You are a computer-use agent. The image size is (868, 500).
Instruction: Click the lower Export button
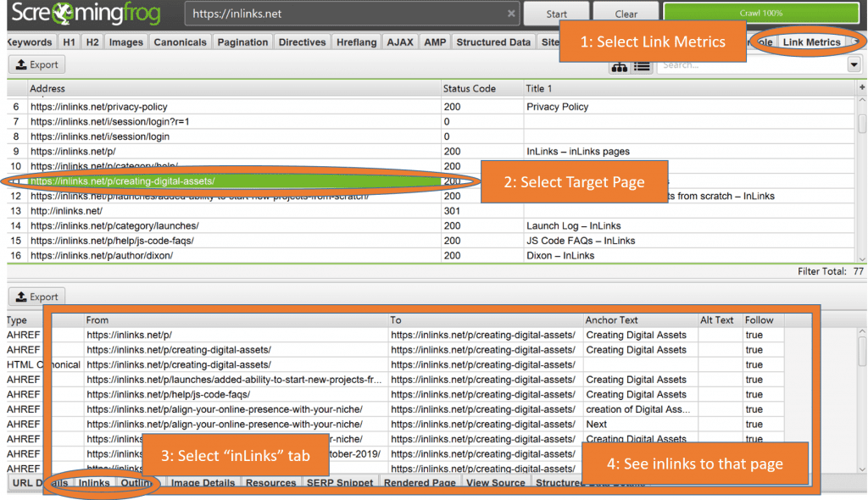pyautogui.click(x=37, y=297)
